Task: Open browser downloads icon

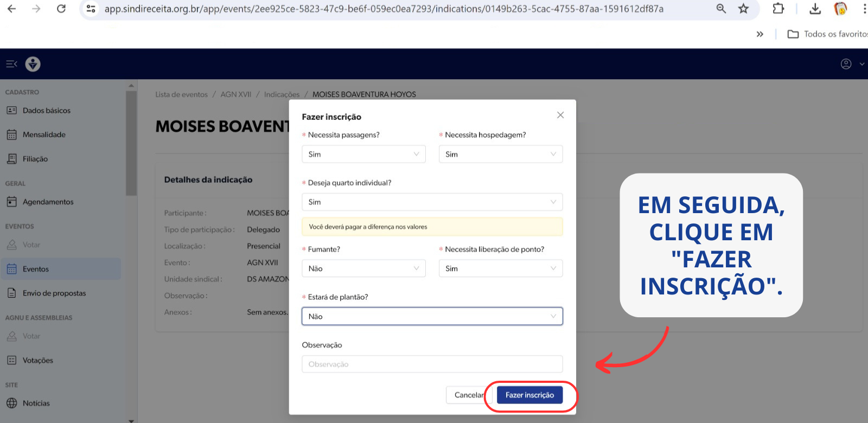Action: 815,9
